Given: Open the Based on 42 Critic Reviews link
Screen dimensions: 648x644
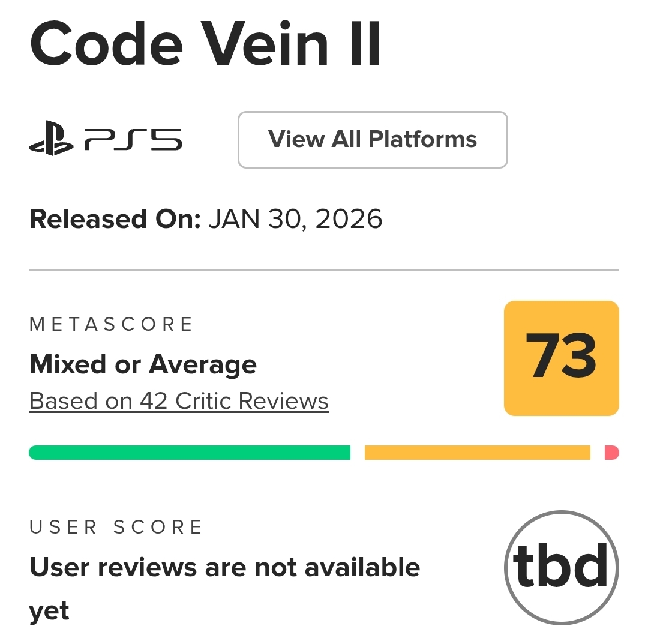Looking at the screenshot, I should (x=179, y=401).
